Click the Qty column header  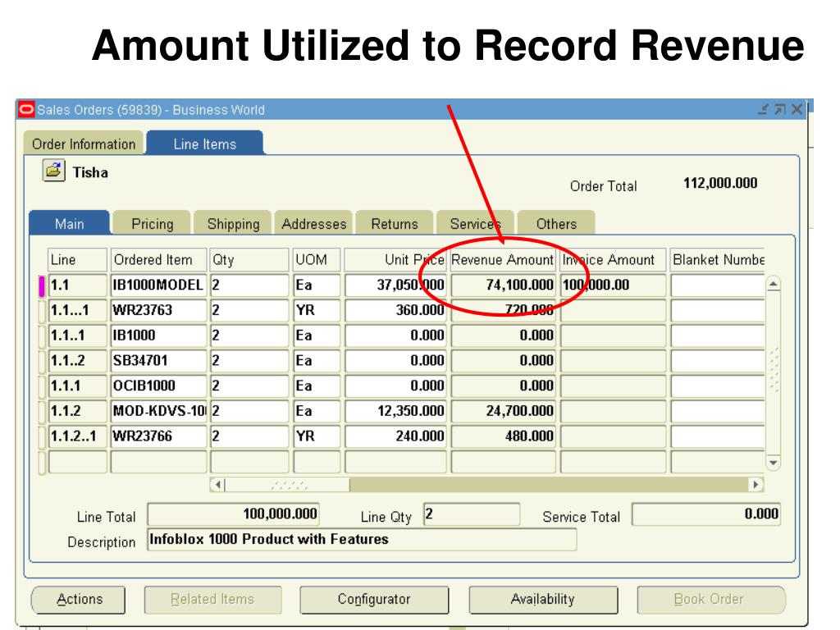pyautogui.click(x=249, y=260)
